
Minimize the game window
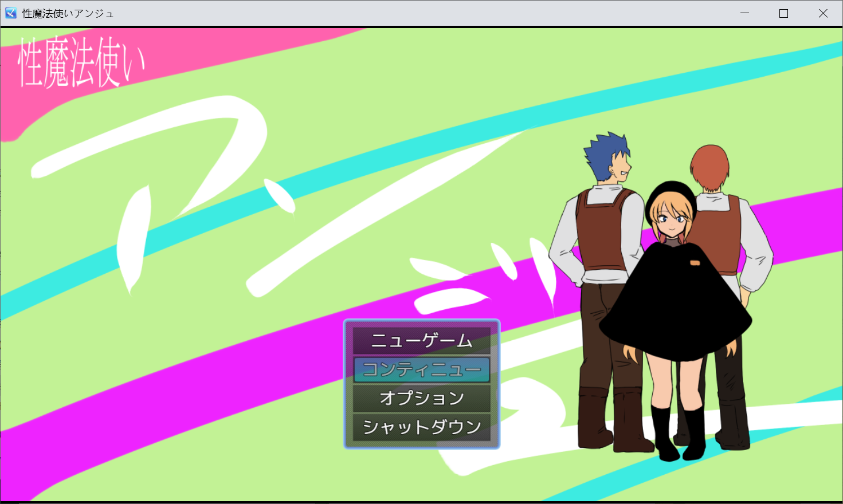tap(744, 13)
